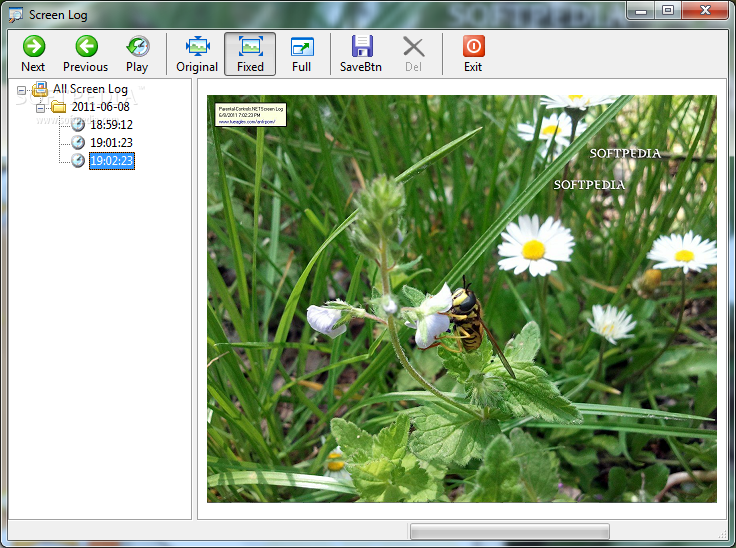Save image using SaveBtn
Screen dimensions: 736x548
[361, 54]
